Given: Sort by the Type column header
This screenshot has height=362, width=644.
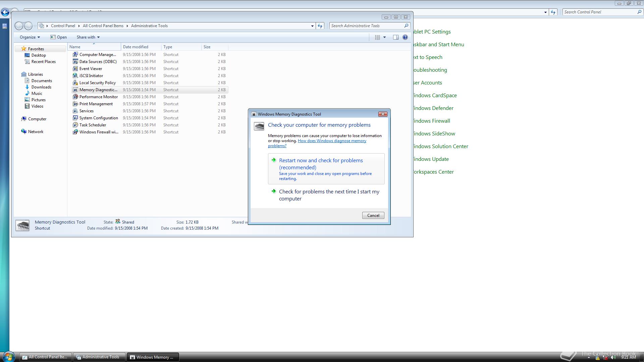Looking at the screenshot, I should click(181, 47).
